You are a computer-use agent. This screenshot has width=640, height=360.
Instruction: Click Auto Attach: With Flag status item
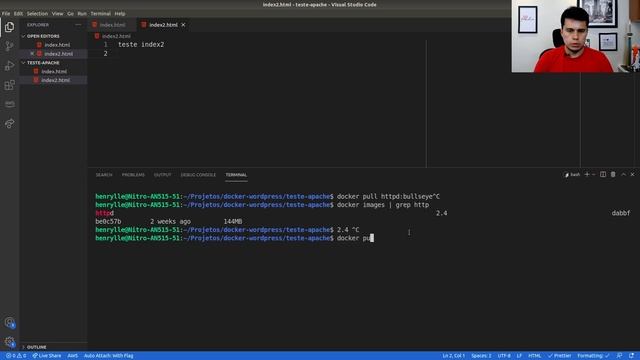pos(109,356)
